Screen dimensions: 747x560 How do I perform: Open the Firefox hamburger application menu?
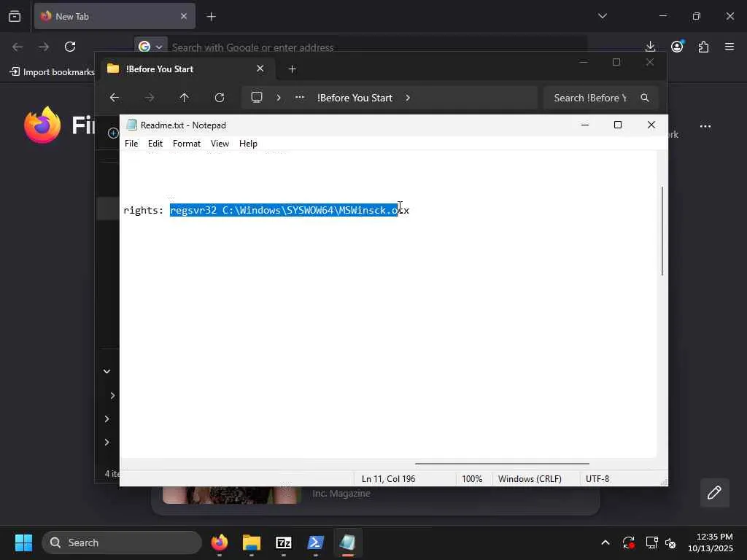pos(729,47)
